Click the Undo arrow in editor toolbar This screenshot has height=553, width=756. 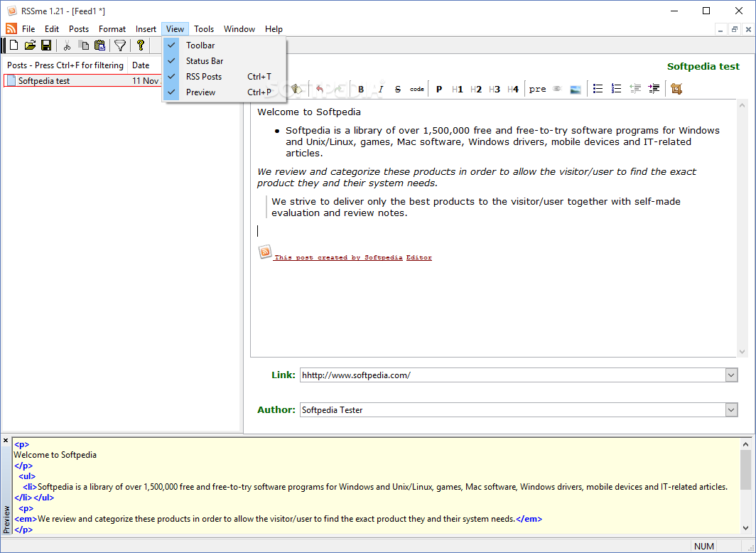pos(319,89)
